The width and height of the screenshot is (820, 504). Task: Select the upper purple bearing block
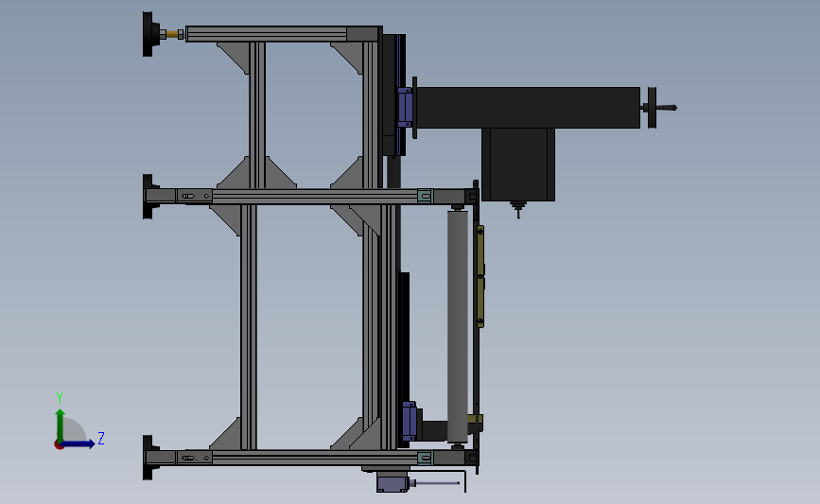[x=404, y=108]
